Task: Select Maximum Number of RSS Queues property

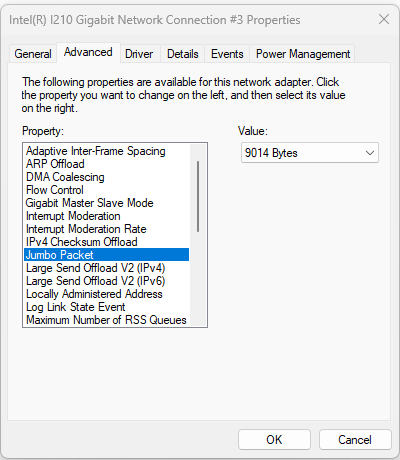Action: [x=107, y=320]
